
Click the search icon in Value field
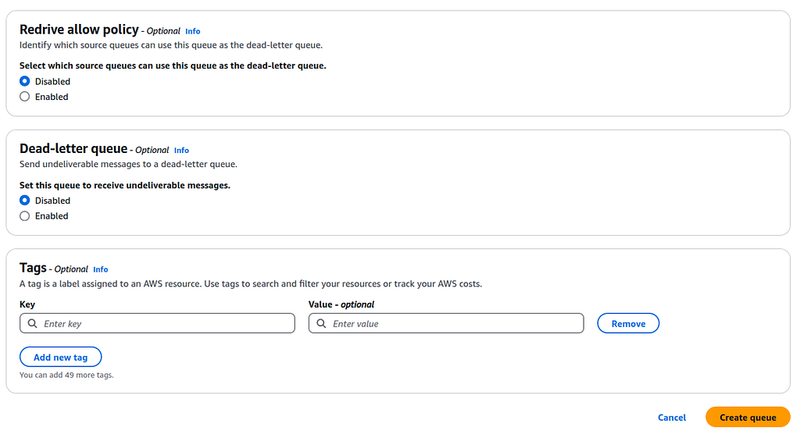tap(321, 323)
